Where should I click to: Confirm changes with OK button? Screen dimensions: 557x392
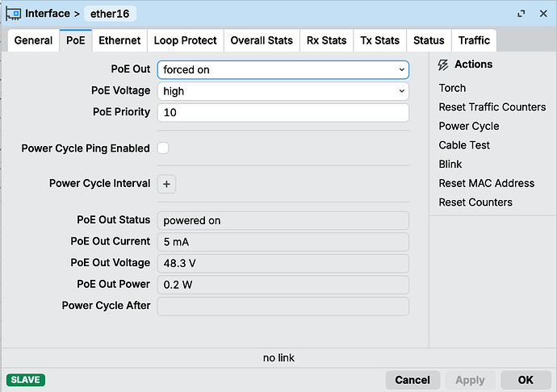pyautogui.click(x=526, y=380)
